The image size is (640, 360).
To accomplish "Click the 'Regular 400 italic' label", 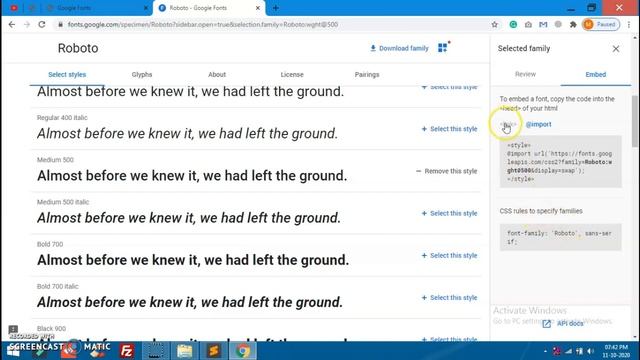I will [62, 118].
